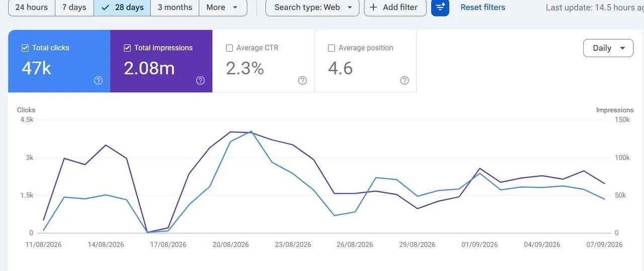Click the plus icon in Add filter

tap(374, 8)
